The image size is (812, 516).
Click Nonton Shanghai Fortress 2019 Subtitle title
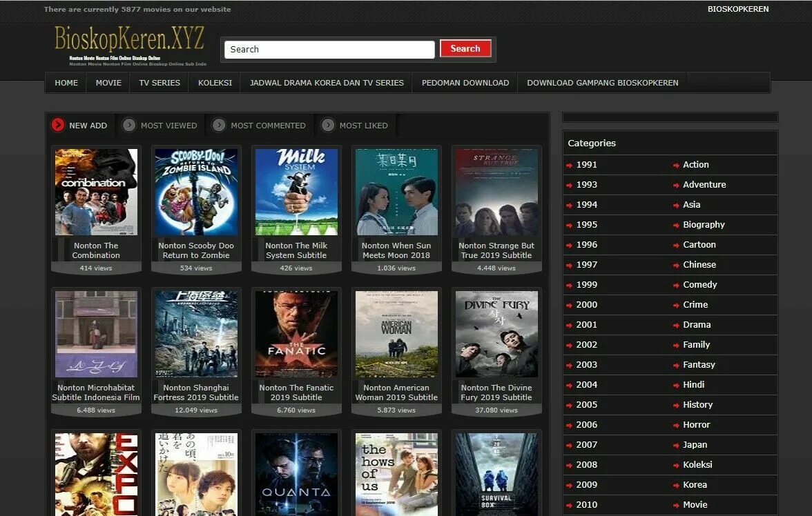coord(196,393)
